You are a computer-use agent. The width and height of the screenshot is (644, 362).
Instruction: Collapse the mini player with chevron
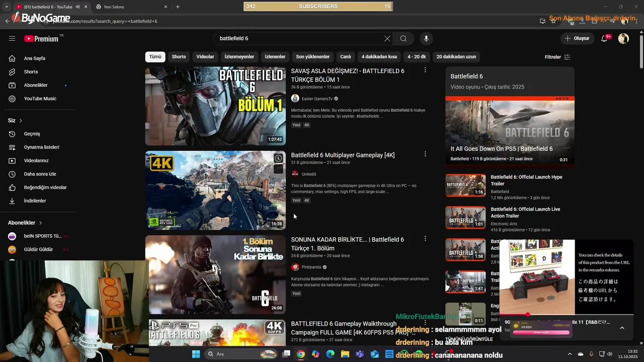point(622,328)
